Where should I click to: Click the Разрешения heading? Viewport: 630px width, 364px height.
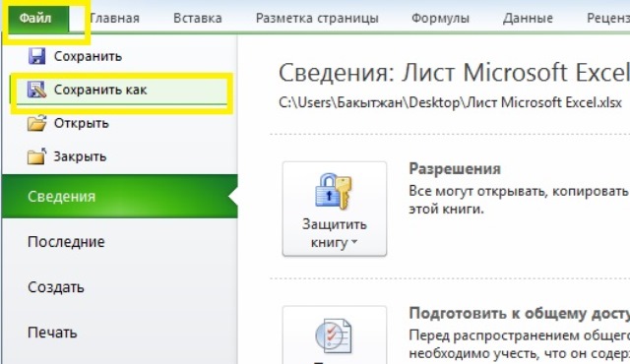(455, 169)
